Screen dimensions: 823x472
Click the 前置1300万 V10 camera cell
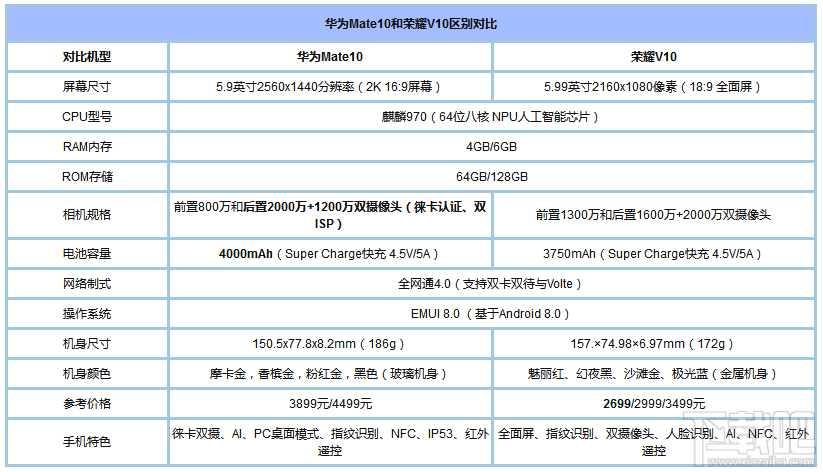[x=653, y=215]
